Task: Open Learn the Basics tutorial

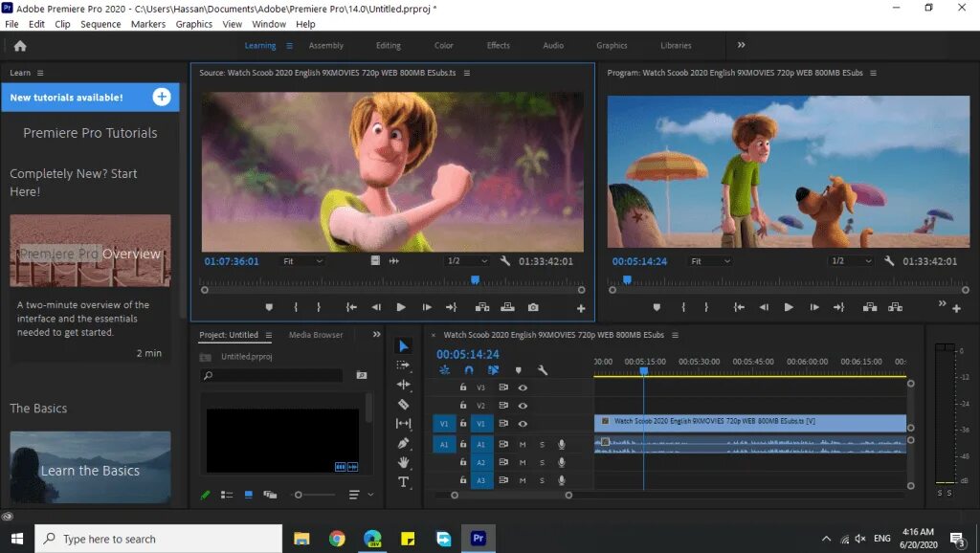Action: 90,467
